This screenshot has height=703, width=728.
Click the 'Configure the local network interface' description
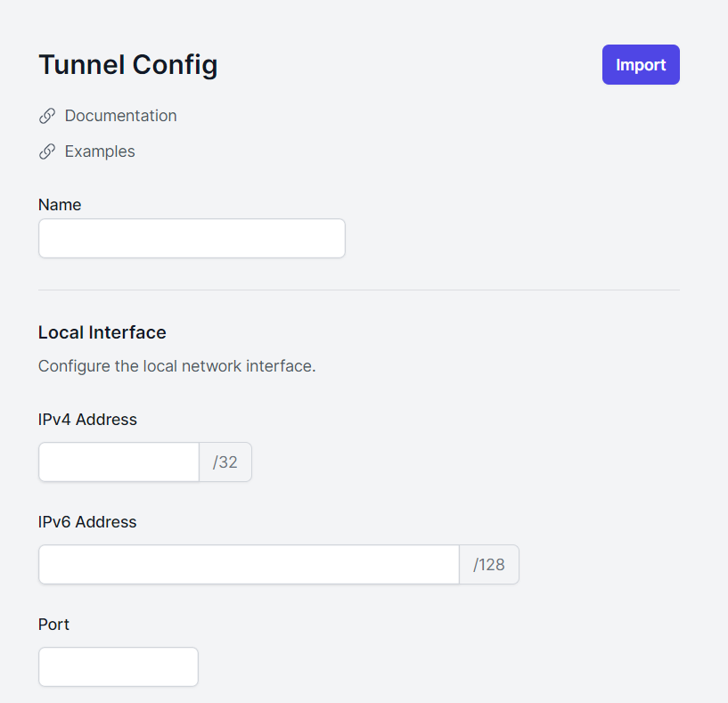[177, 366]
